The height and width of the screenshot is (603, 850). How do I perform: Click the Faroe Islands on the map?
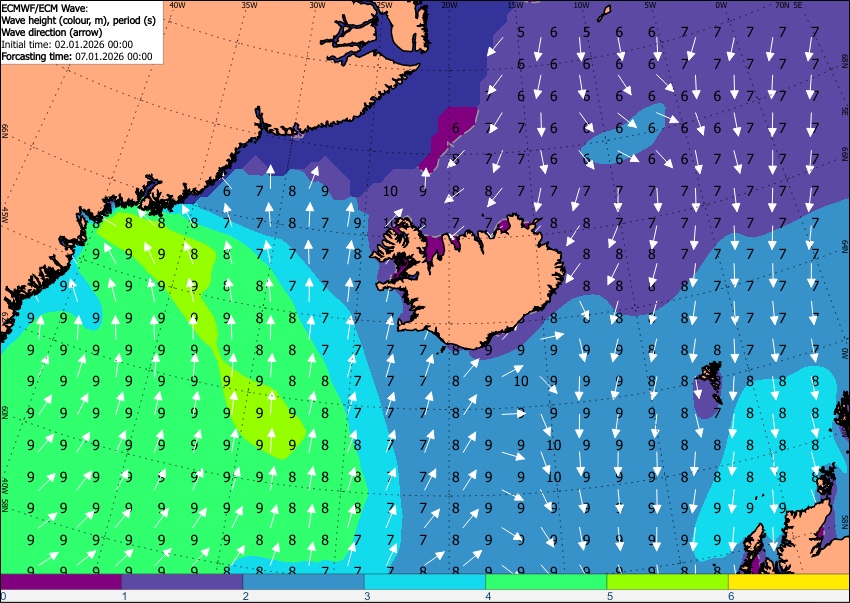pos(711,382)
